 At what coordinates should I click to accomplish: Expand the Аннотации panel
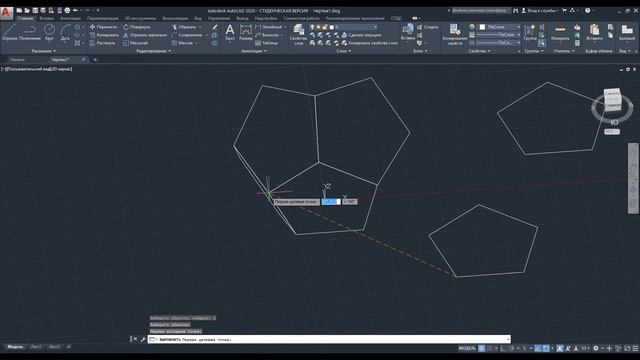253,51
